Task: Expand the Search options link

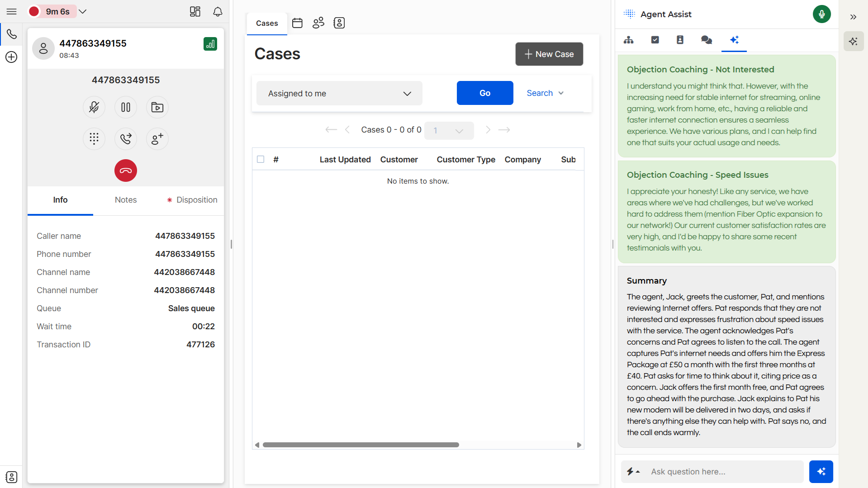Action: coord(545,93)
